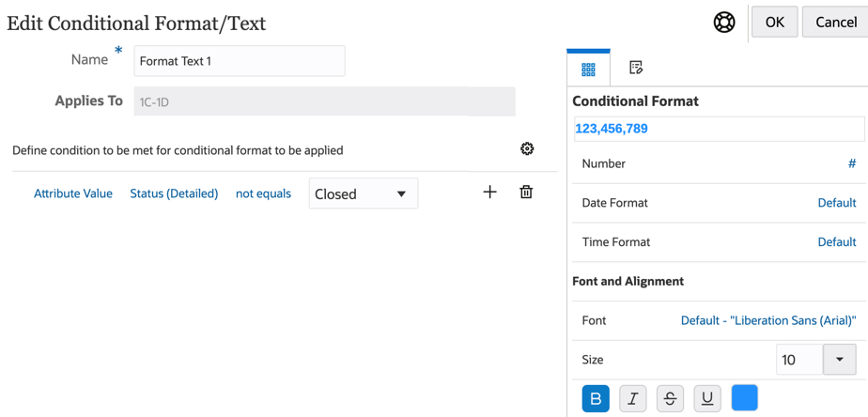Click the Status (Detailed) link
The width and height of the screenshot is (868, 417).
(x=174, y=193)
